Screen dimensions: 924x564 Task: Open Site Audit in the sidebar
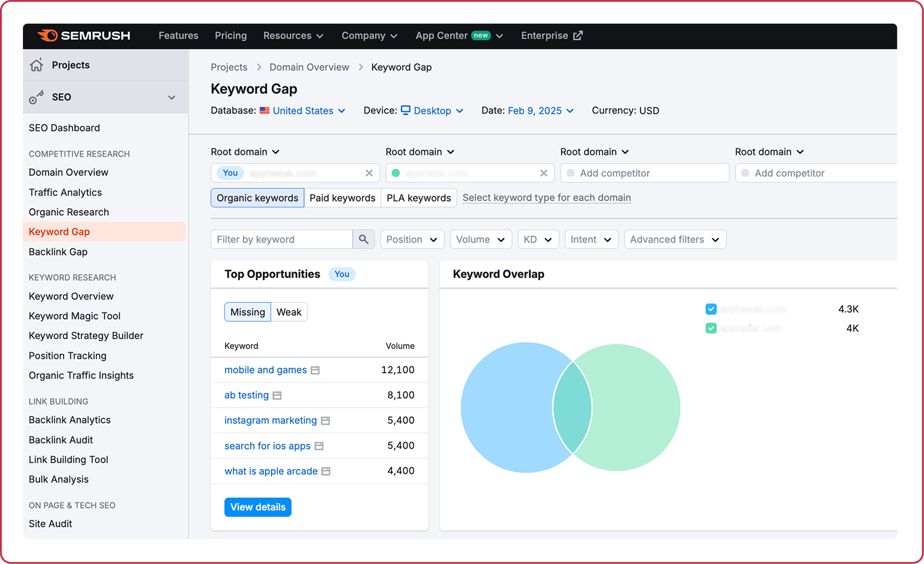pos(50,524)
